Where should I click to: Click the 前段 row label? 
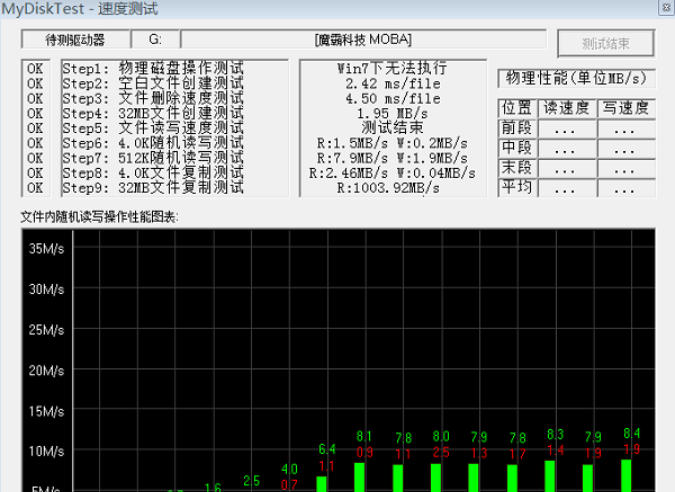coord(517,129)
